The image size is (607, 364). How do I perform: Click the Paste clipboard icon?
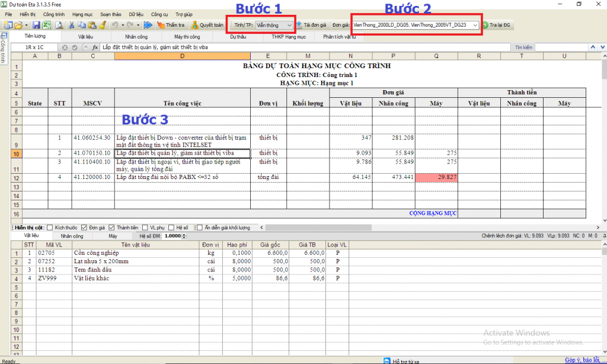point(92,25)
